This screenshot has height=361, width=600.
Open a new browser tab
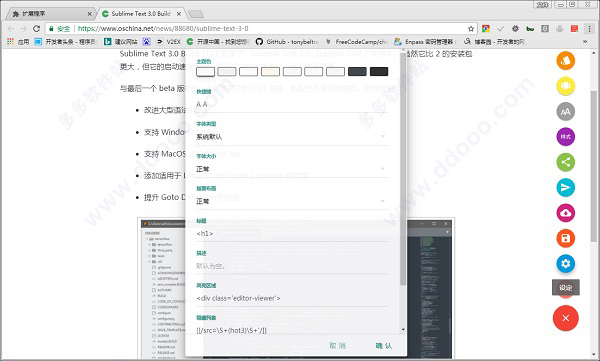coord(196,14)
